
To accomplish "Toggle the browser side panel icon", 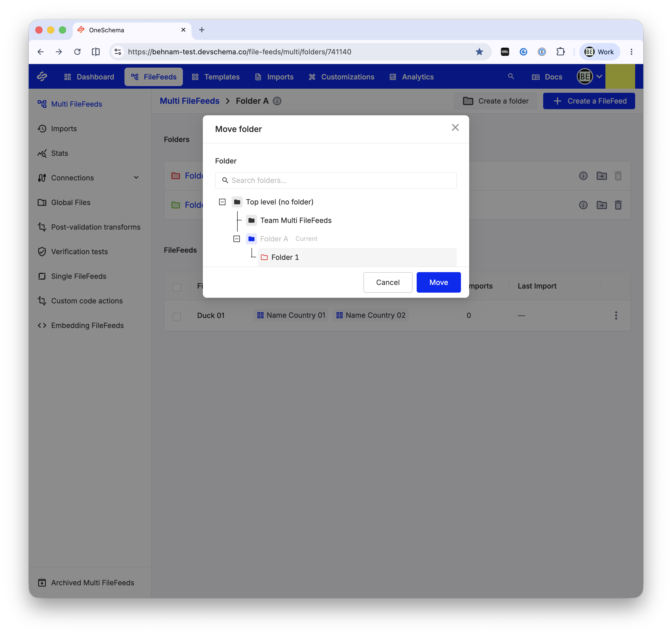I will 96,52.
